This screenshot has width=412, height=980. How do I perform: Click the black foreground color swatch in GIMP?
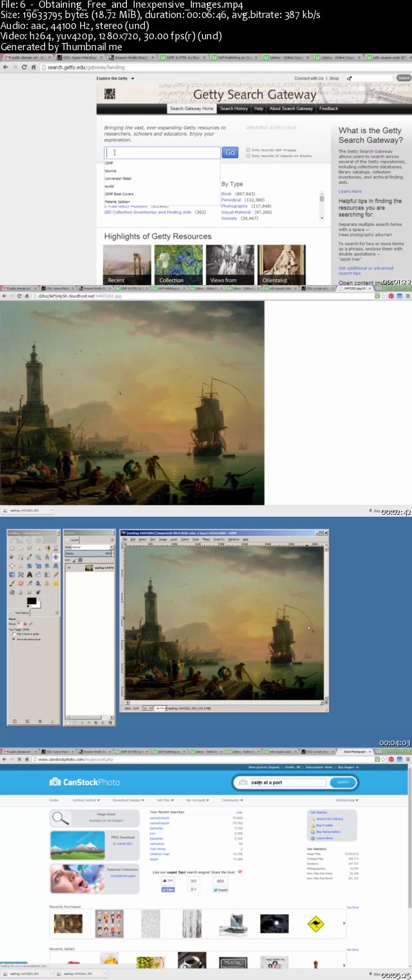pyautogui.click(x=32, y=601)
